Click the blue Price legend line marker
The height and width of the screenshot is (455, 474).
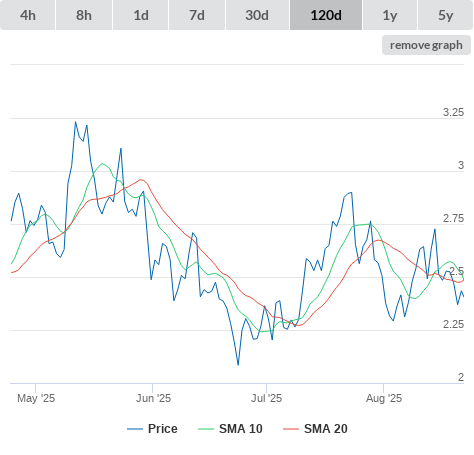click(135, 429)
